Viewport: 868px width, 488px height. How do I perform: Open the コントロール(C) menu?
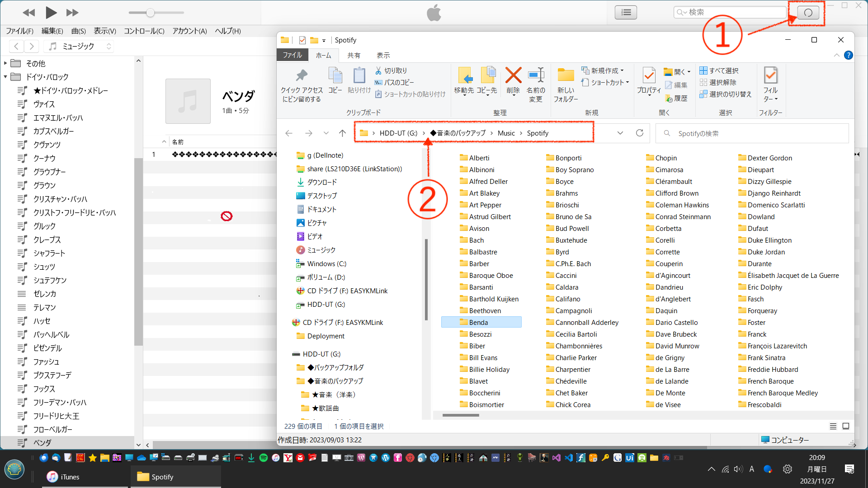pos(144,31)
